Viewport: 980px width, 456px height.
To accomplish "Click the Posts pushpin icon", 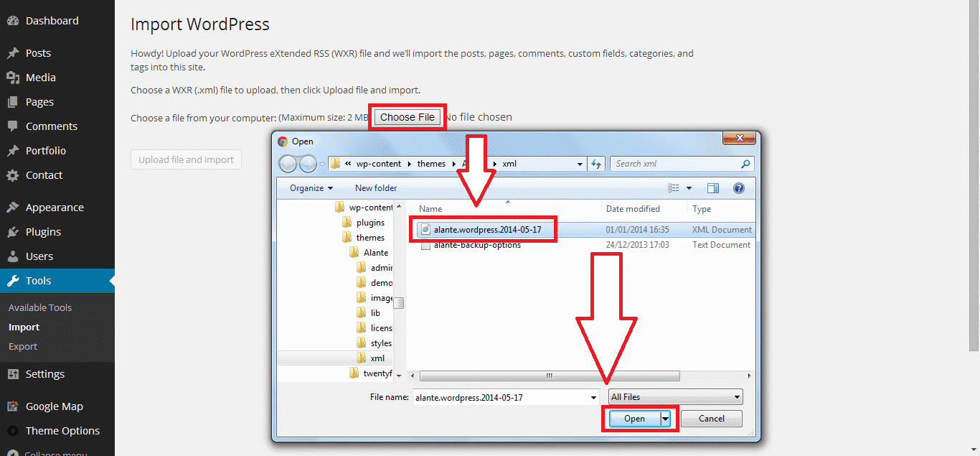I will pos(13,53).
